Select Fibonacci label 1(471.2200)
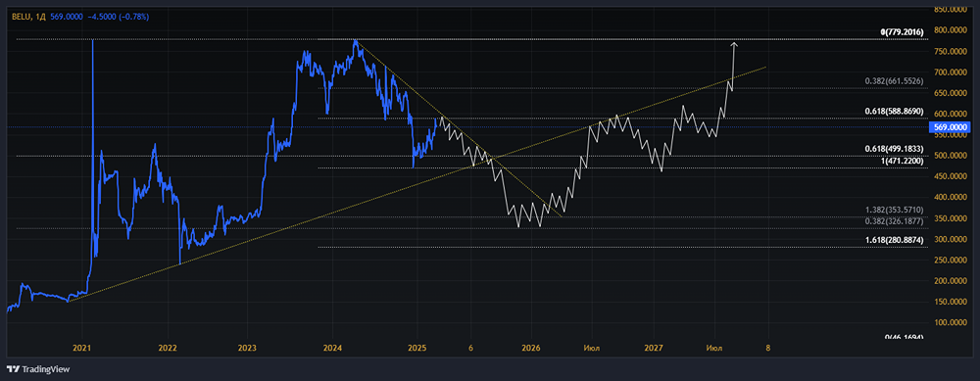Screen dimensions: 980x381 pos(902,161)
